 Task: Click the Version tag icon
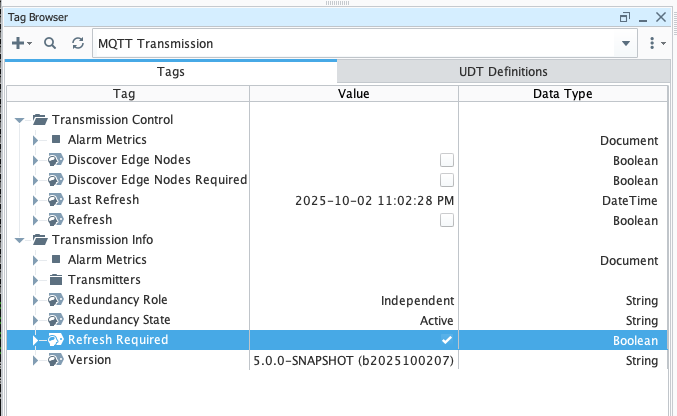(57, 360)
